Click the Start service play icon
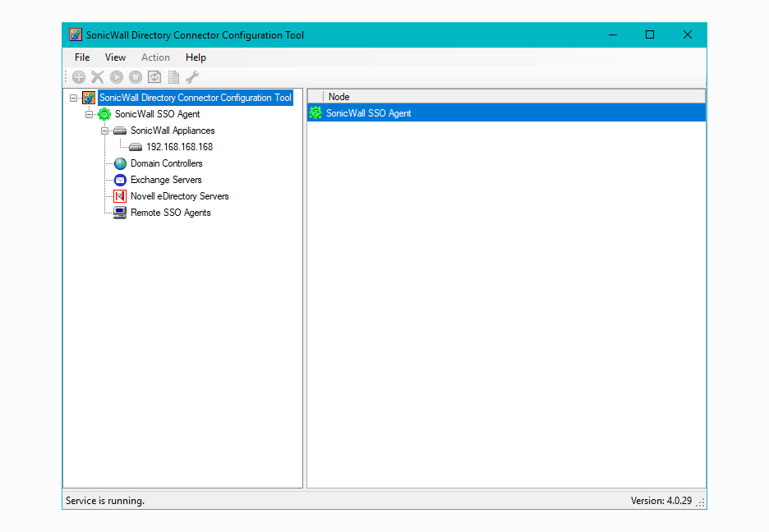The height and width of the screenshot is (532, 769). coord(117,77)
